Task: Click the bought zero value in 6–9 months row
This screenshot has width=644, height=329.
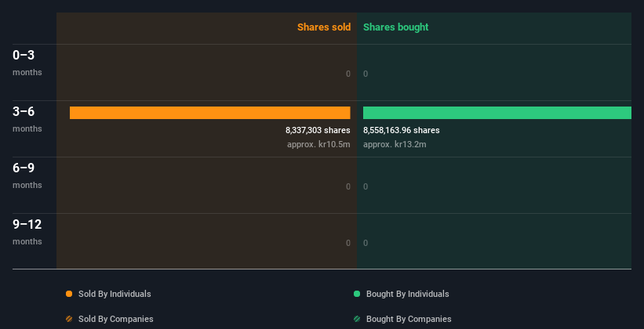Action: [366, 186]
